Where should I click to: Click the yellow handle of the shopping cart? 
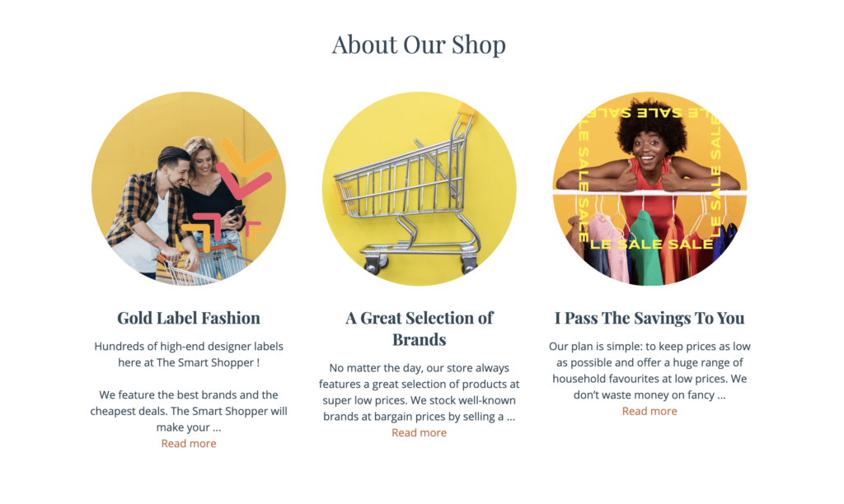(x=467, y=110)
